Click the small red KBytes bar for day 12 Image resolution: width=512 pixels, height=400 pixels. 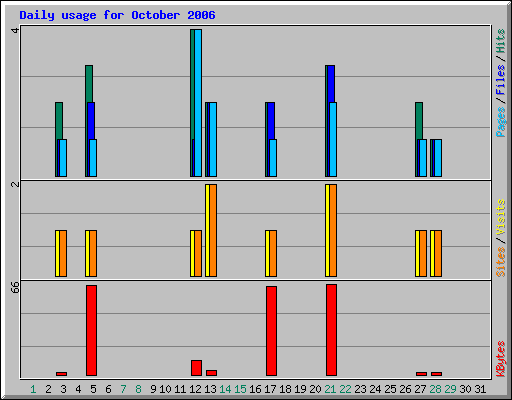196,368
